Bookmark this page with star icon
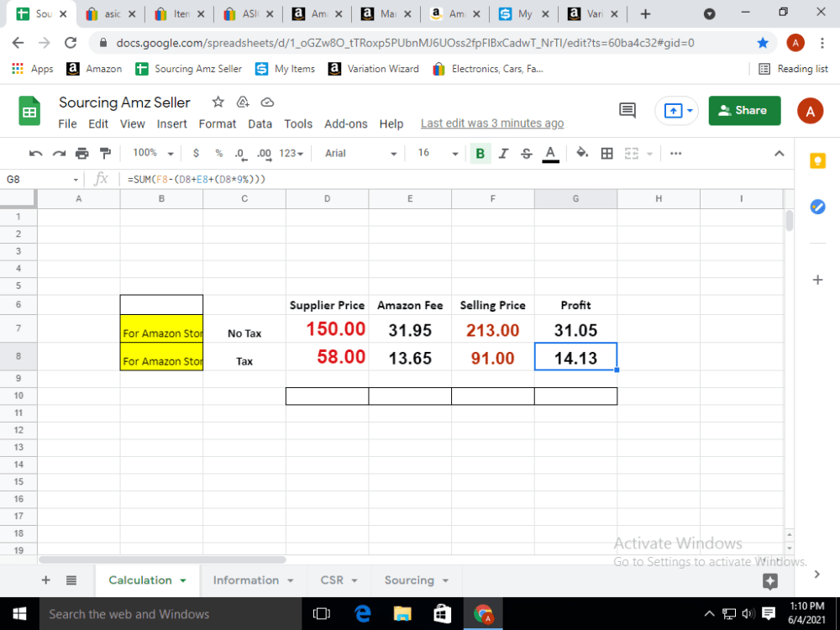Screen dimensions: 840x630 (x=763, y=43)
